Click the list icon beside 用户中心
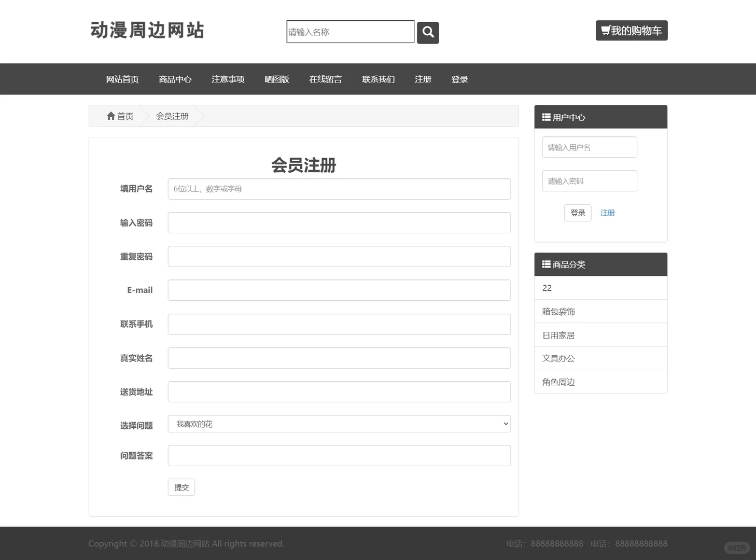 546,117
